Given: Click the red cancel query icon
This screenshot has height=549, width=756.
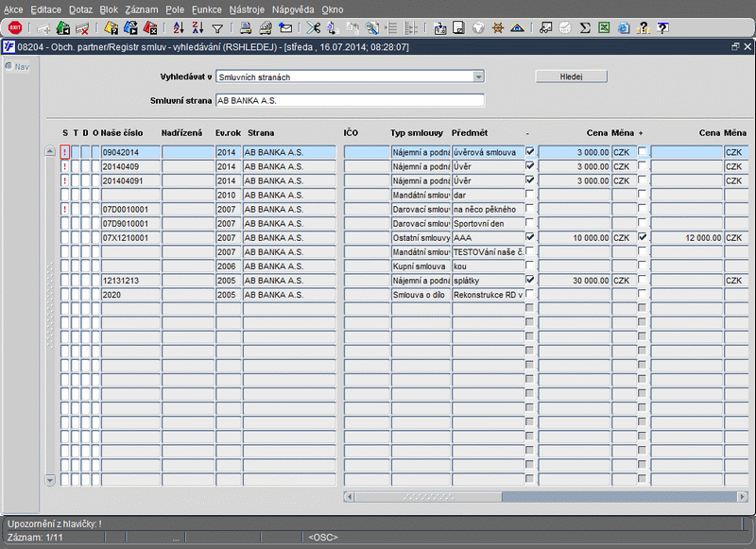Looking at the screenshot, I should pyautogui.click(x=150, y=28).
